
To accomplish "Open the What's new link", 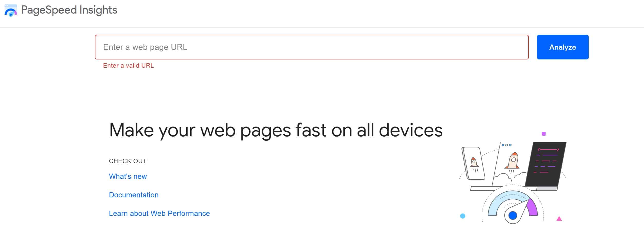I will click(x=128, y=176).
